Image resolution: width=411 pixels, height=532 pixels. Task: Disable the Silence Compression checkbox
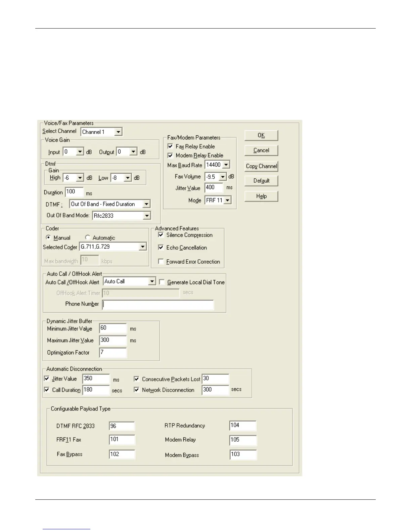point(161,235)
